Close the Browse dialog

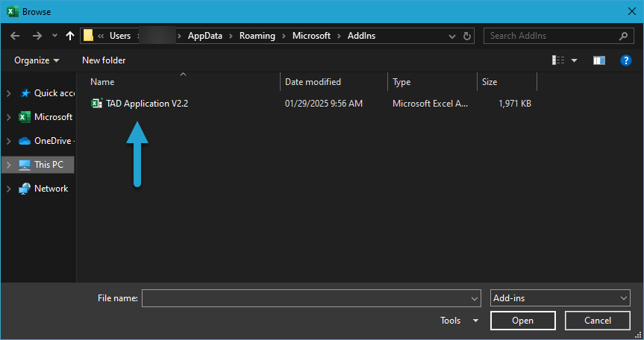pos(632,11)
